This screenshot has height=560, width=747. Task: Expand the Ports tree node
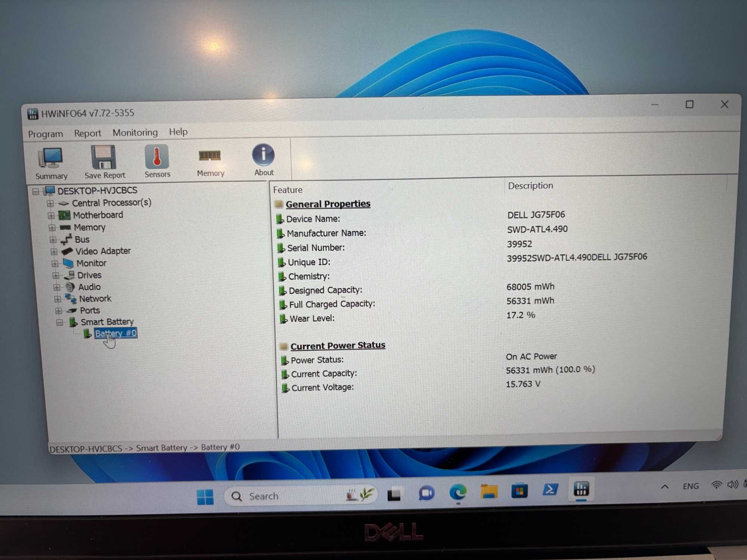pos(59,311)
